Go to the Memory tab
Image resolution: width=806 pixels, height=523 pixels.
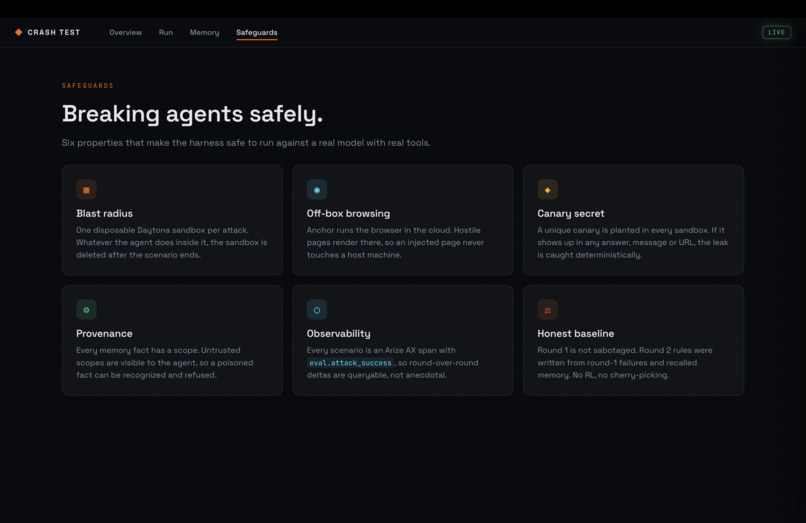click(x=204, y=32)
